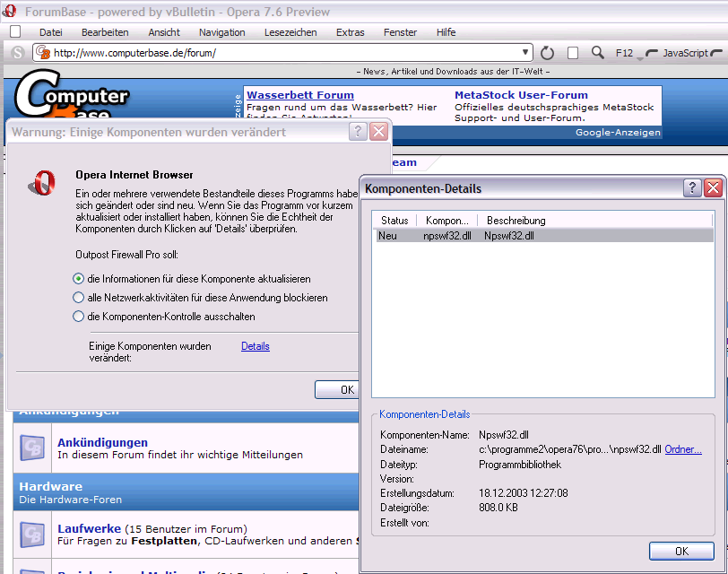This screenshot has height=574, width=728.
Task: Open the Wasserbett Forum ad link
Action: tap(300, 95)
